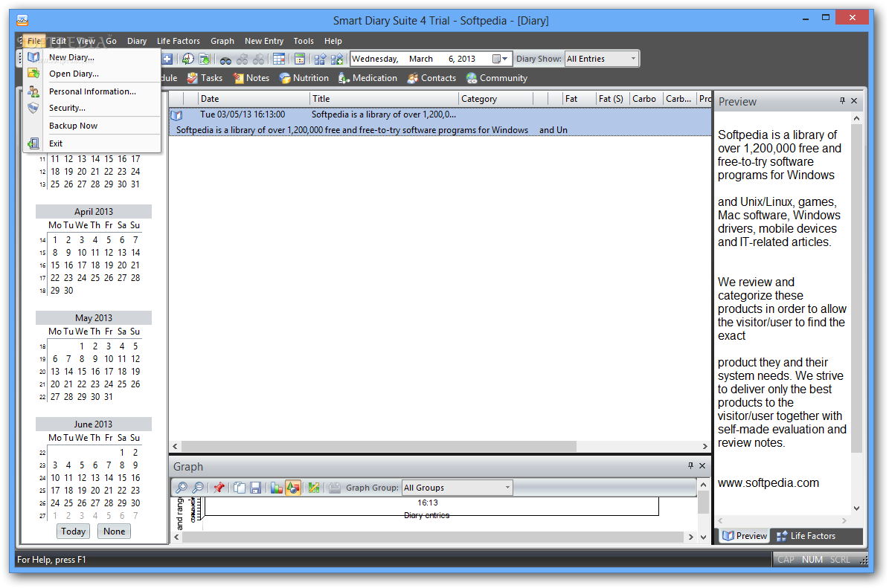Click the Carbo column header
This screenshot has height=588, width=889.
pos(646,99)
